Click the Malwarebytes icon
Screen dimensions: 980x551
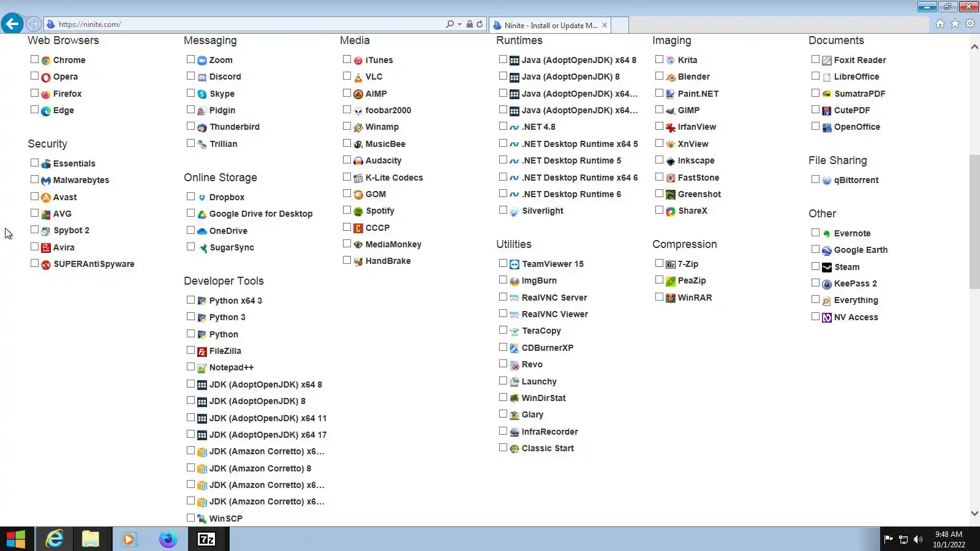(x=46, y=181)
